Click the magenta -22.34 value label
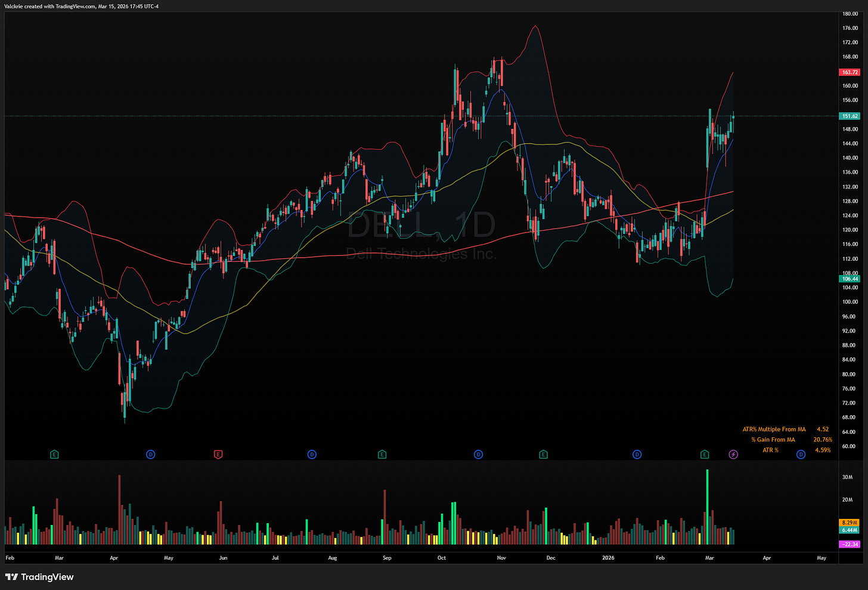This screenshot has width=868, height=590. tap(850, 544)
